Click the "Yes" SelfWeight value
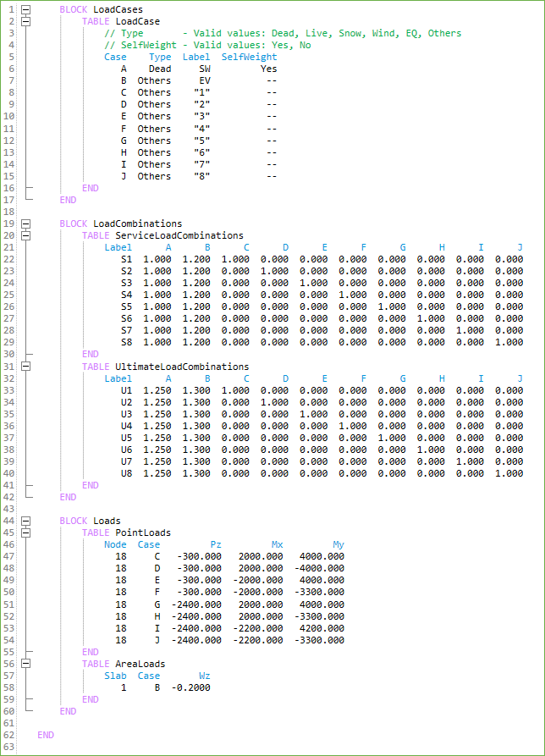This screenshot has height=756, width=545. (x=268, y=69)
